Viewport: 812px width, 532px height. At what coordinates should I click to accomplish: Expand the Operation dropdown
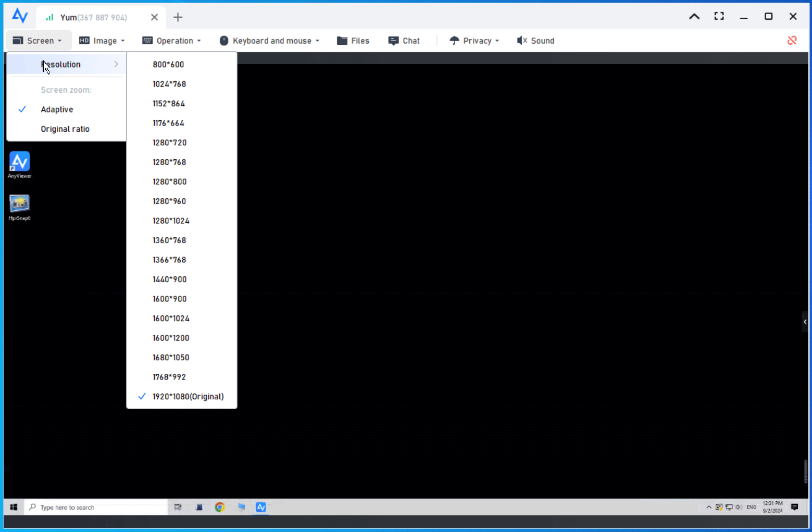point(171,41)
